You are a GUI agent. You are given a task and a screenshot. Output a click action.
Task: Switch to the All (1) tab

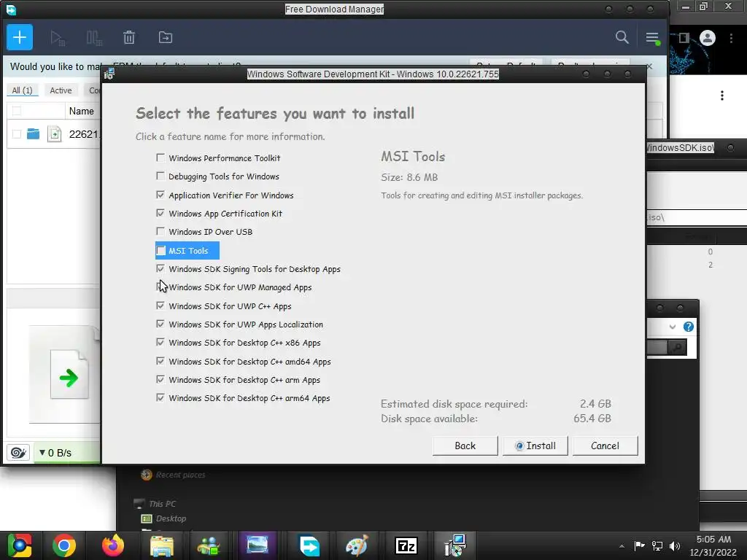(x=22, y=90)
